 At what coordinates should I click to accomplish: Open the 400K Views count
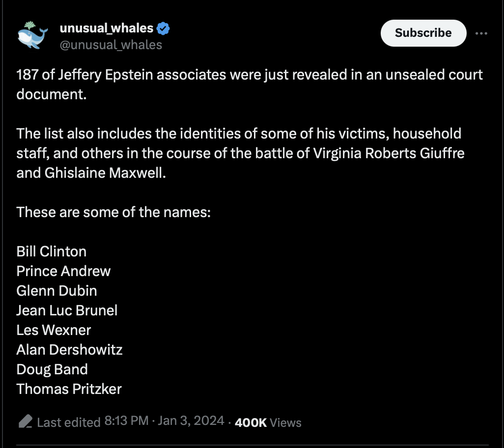(x=268, y=422)
